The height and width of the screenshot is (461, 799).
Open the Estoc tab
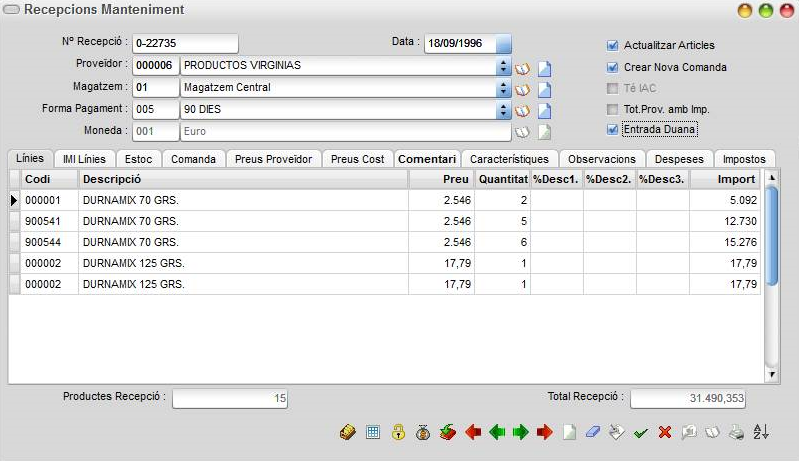pyautogui.click(x=139, y=159)
